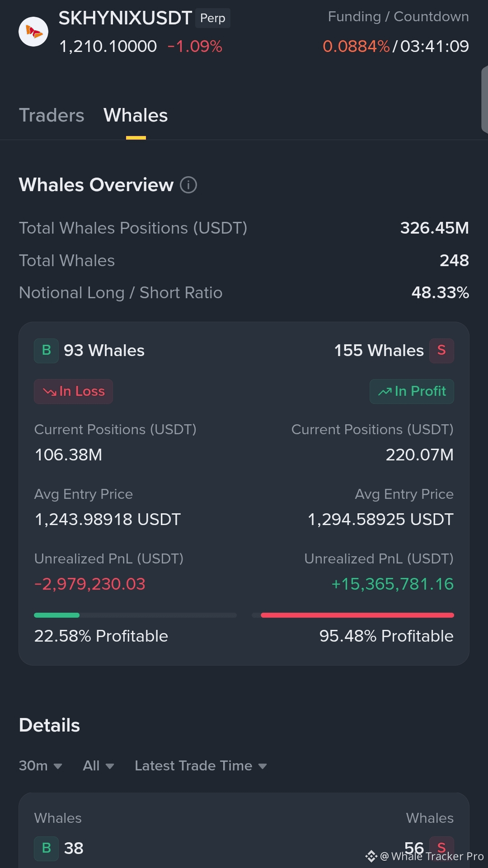Open the 30m timeframe dropdown
The image size is (488, 868).
41,766
